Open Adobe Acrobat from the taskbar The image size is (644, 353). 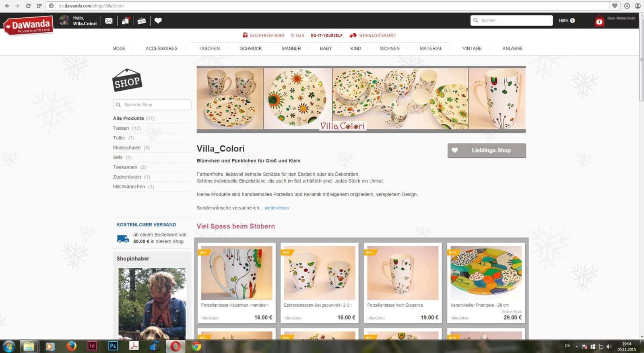click(134, 346)
